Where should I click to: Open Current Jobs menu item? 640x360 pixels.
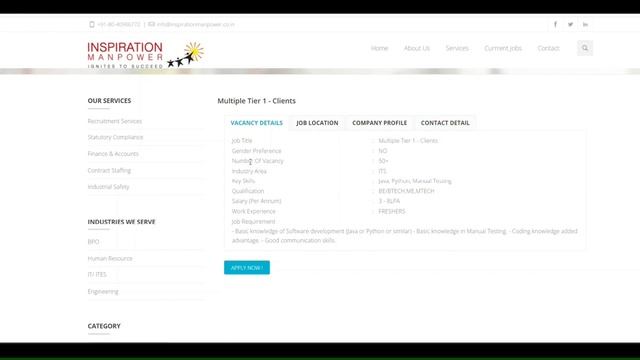coord(503,48)
